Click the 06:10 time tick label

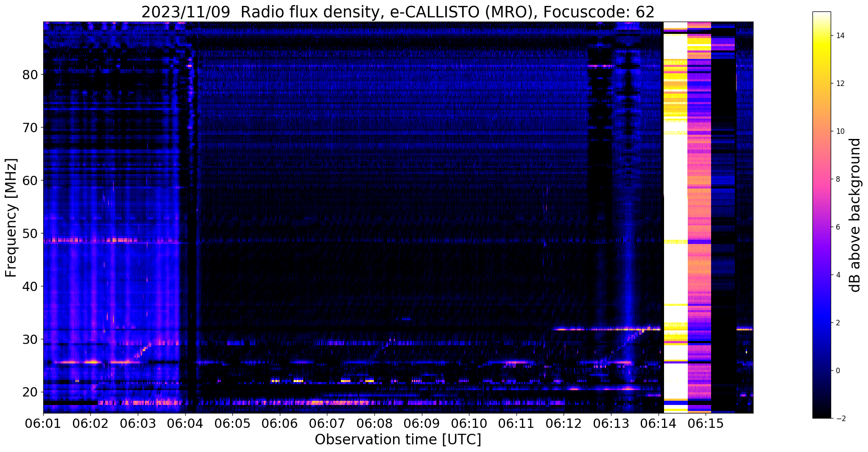pyautogui.click(x=469, y=424)
